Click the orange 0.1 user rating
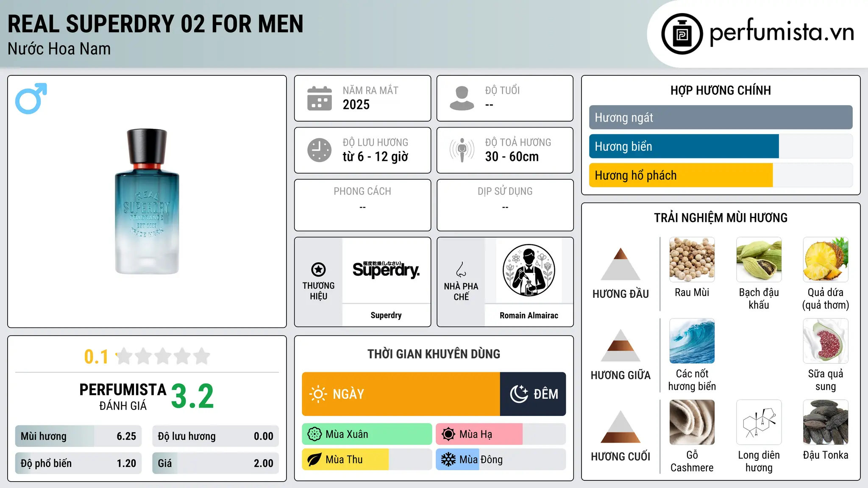 click(96, 357)
